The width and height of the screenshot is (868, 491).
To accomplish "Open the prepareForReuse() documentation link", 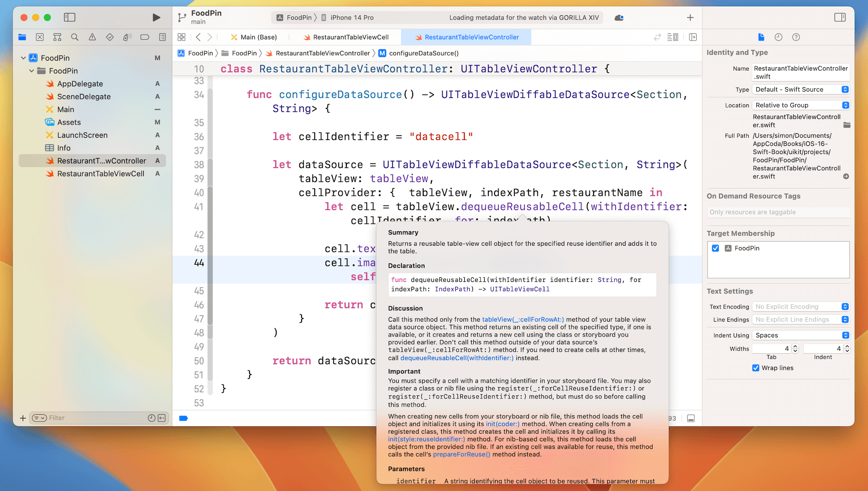I will tap(461, 454).
